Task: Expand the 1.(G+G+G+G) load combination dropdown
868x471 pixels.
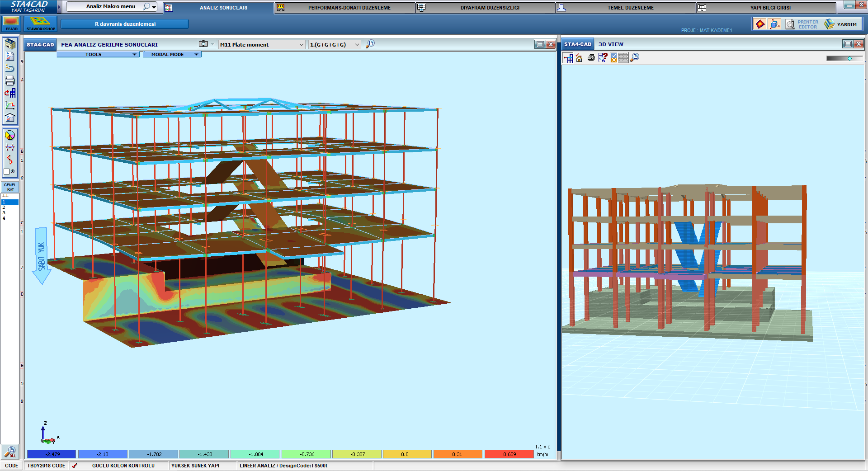Action: [335, 45]
